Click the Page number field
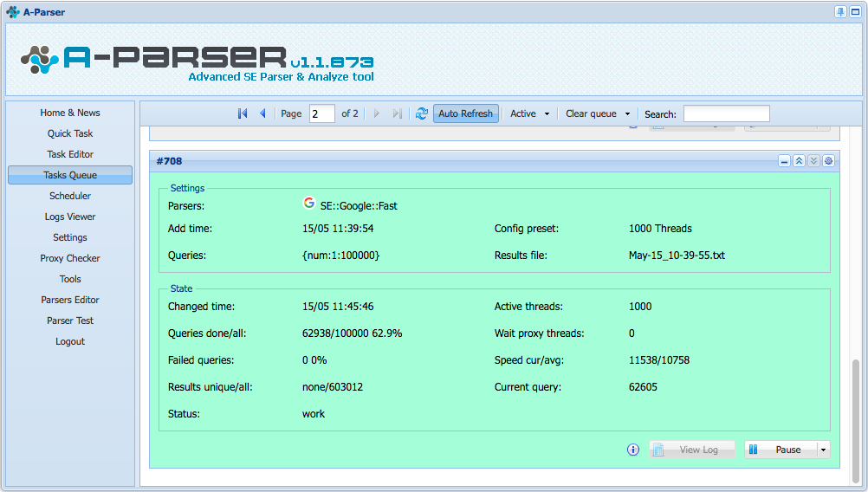Viewport: 868px width, 492px height. pyautogui.click(x=321, y=113)
